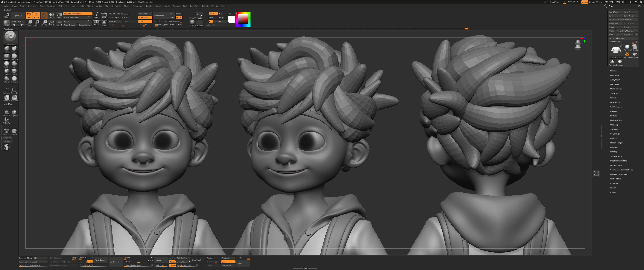Expand the Polygroups section
644x270 pixels.
click(615, 134)
